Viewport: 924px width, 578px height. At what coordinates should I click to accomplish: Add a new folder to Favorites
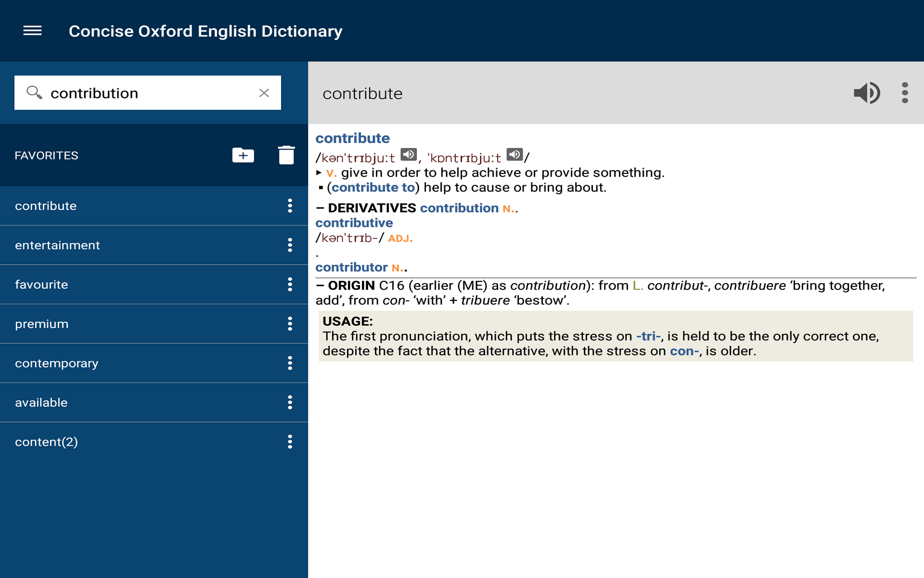(243, 155)
